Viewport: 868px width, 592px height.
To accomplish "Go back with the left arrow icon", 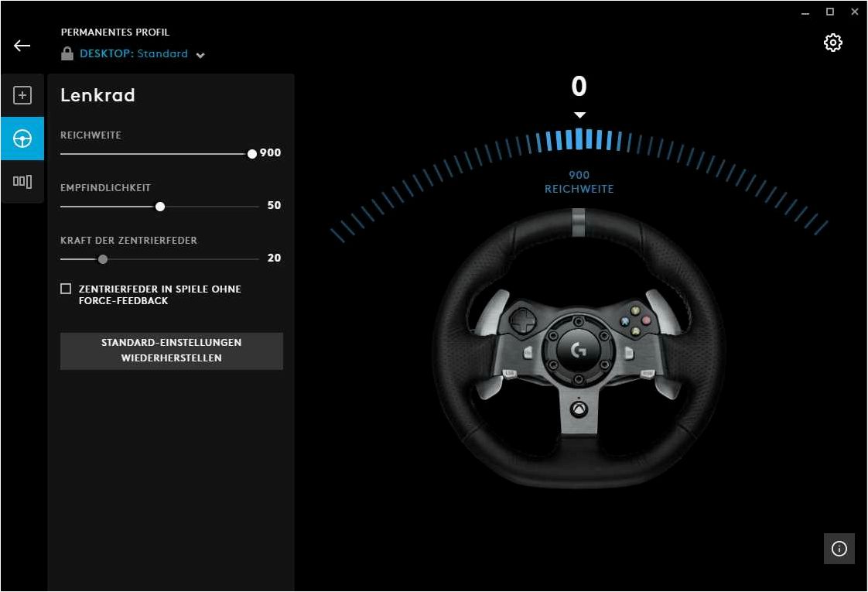I will coord(22,46).
